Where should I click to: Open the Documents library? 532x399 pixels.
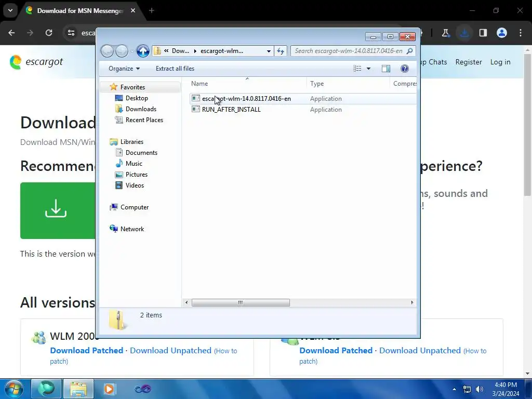click(x=141, y=153)
